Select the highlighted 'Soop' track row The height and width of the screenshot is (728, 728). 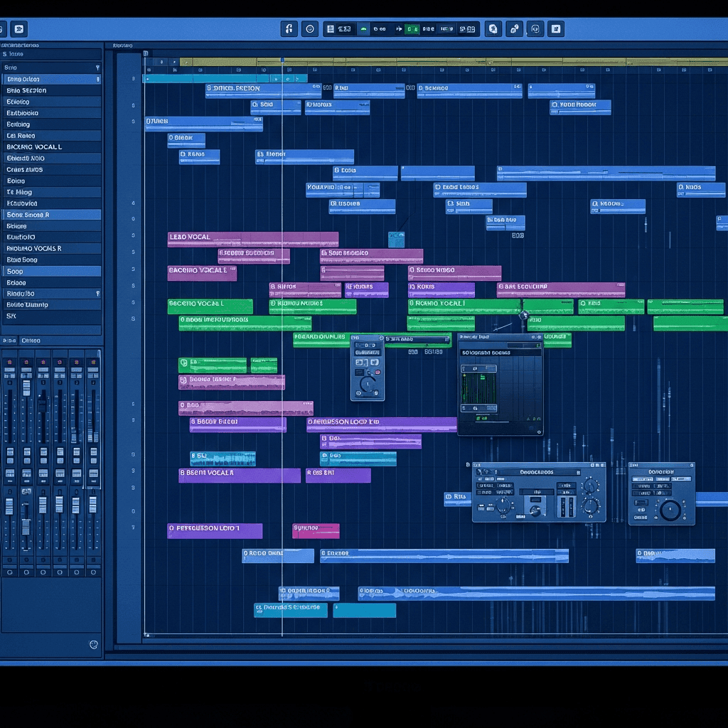point(51,272)
